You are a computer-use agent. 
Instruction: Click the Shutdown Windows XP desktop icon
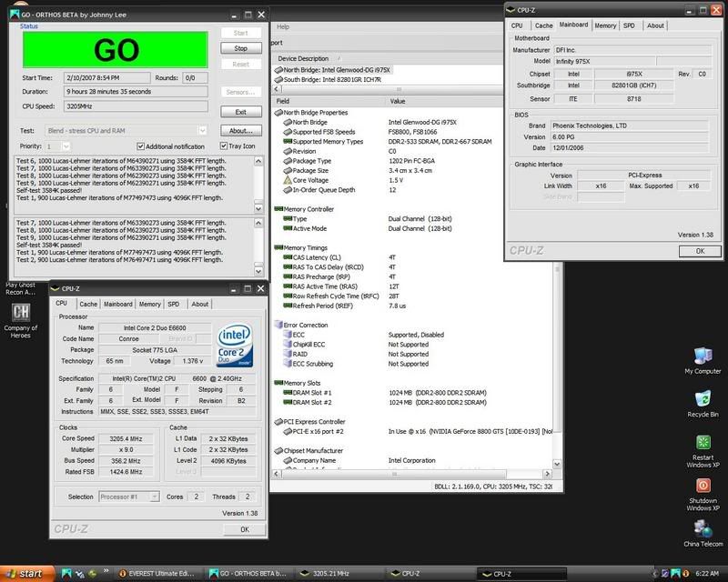pyautogui.click(x=702, y=487)
